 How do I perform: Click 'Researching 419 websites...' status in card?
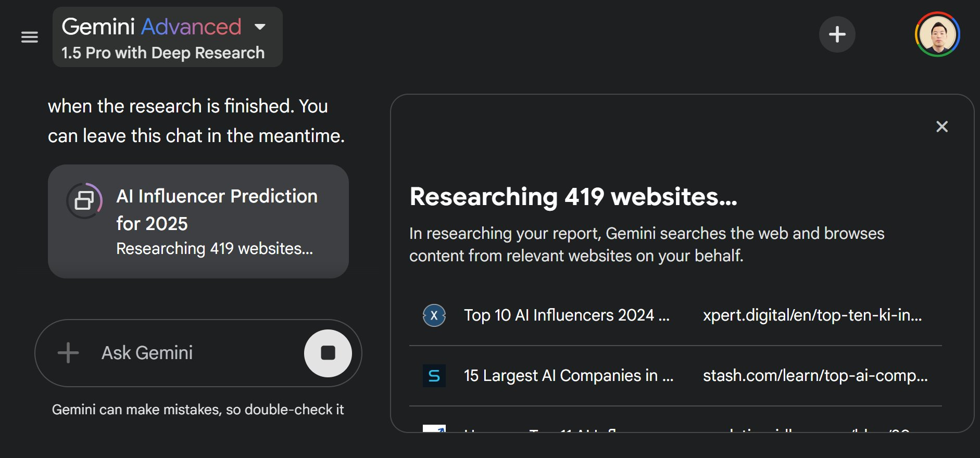coord(215,249)
